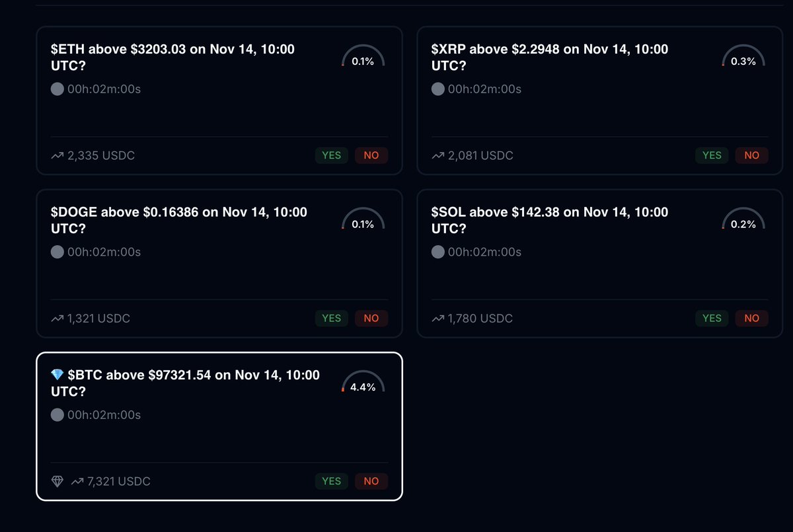
Task: Click the 00h:02m:00s countdown on $SOL card
Action: [x=485, y=252]
